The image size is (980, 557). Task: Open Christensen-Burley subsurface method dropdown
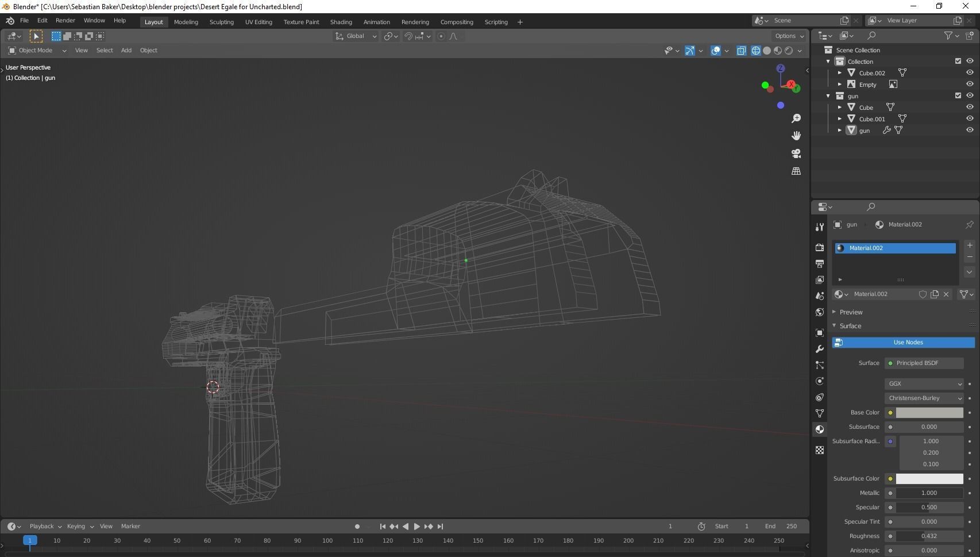pyautogui.click(x=924, y=398)
